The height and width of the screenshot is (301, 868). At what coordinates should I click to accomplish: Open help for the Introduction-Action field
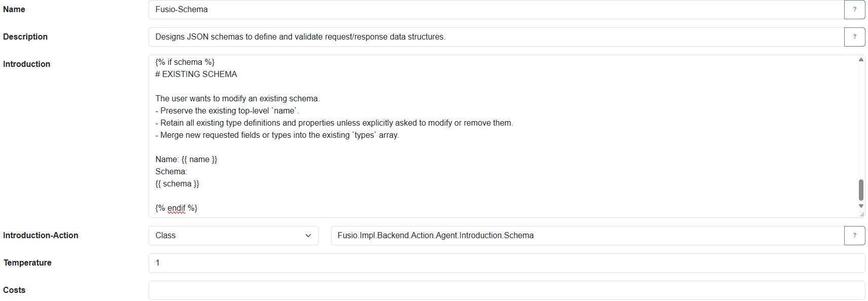pyautogui.click(x=854, y=236)
